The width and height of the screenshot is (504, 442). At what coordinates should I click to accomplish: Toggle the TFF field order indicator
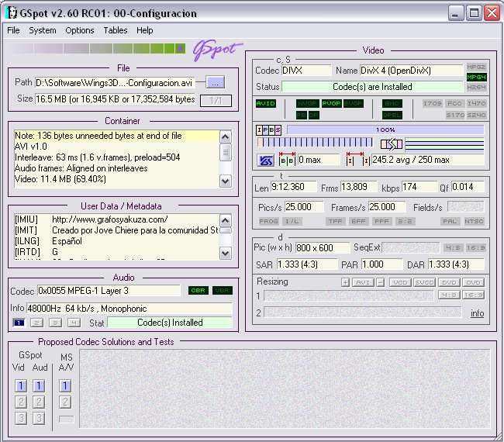pyautogui.click(x=335, y=222)
